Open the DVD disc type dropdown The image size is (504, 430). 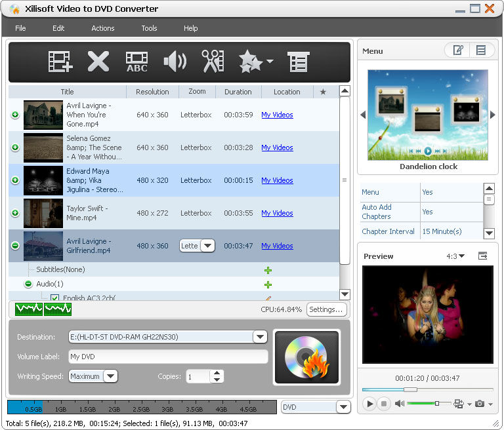343,407
